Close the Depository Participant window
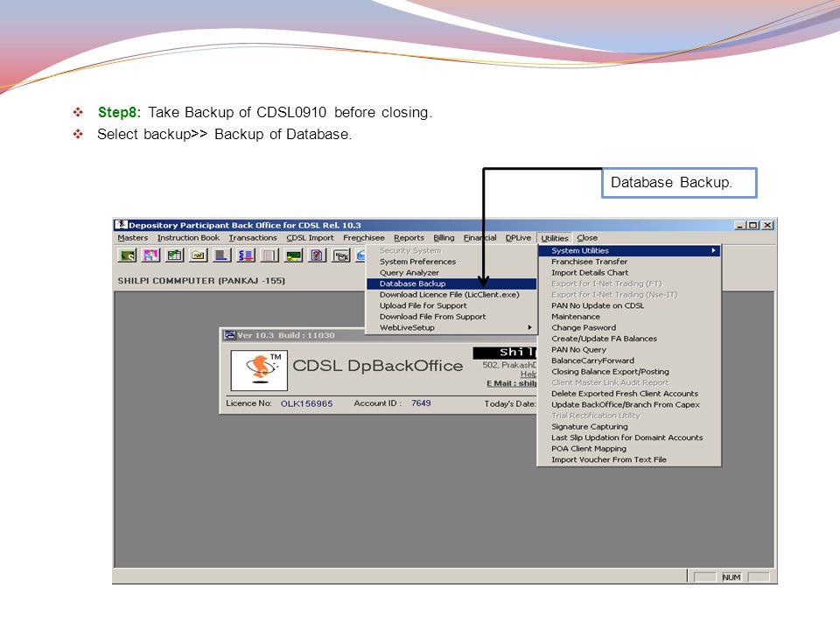This screenshot has height=630, width=840. pos(767,225)
